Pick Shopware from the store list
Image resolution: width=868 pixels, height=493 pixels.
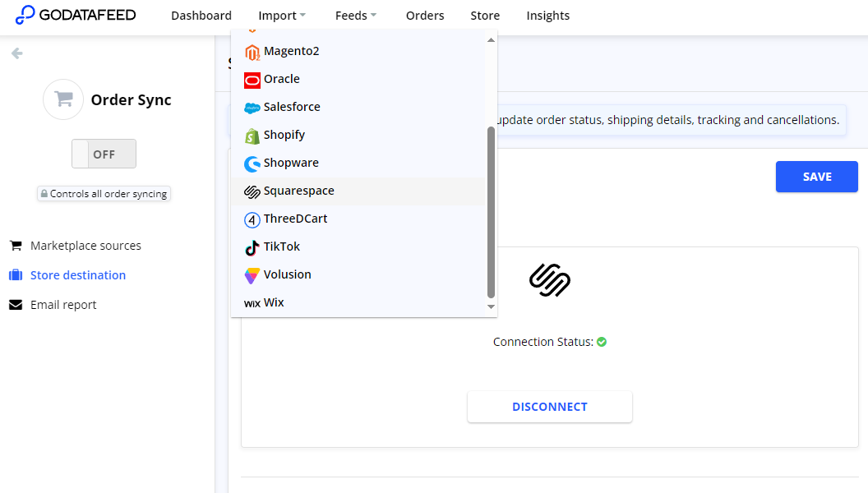[358, 163]
